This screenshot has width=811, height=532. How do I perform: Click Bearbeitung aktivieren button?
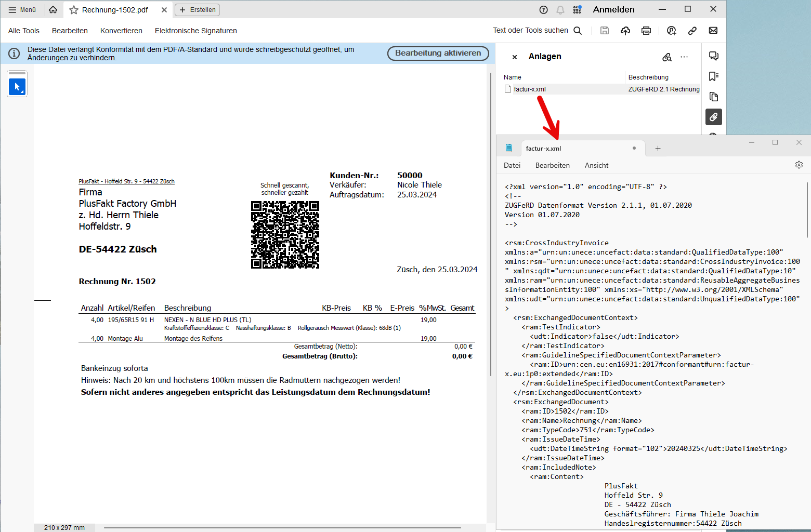coord(438,53)
